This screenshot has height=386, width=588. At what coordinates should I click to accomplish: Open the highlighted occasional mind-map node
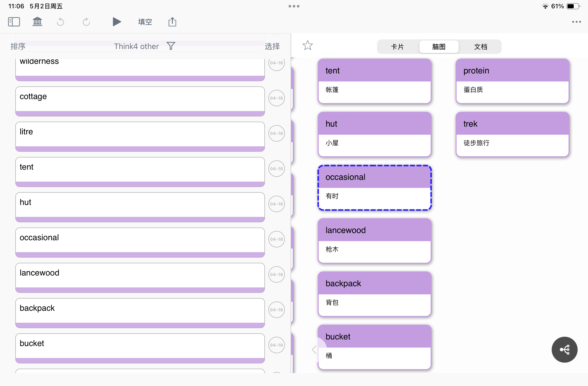[375, 188]
